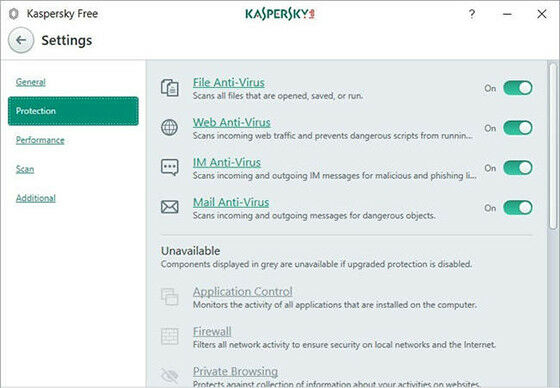This screenshot has width=560, height=388.
Task: Click "Components displayed in grey" notice text
Action: tap(316, 264)
